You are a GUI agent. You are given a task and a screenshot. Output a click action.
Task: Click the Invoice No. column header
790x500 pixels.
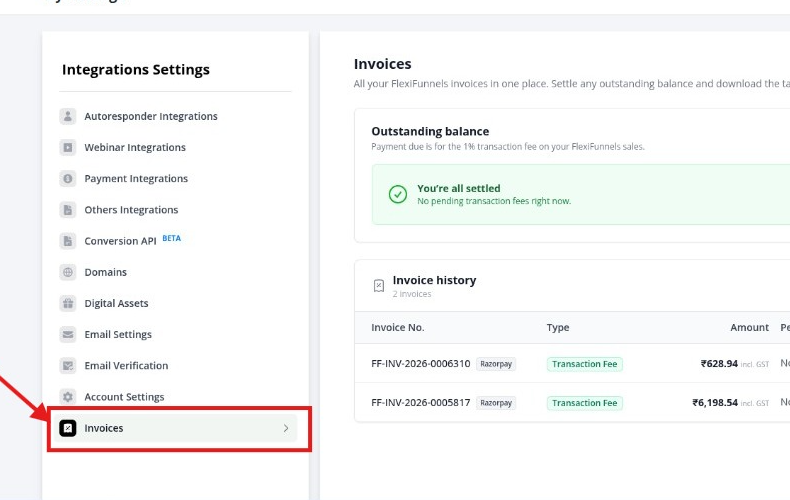pos(398,328)
